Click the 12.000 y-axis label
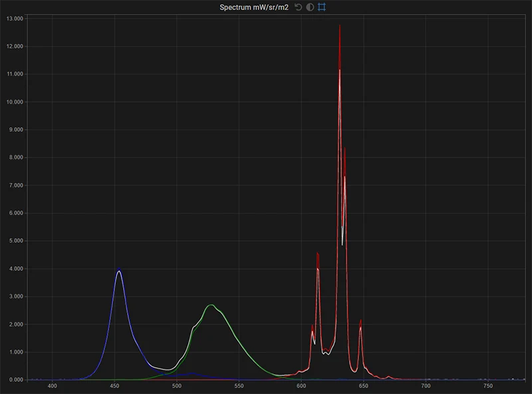 [15, 47]
